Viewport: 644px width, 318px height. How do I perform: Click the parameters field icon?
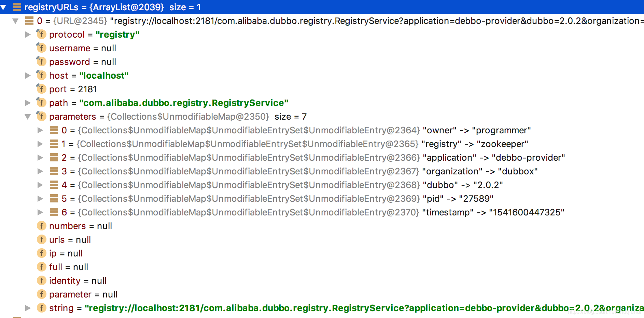coord(41,116)
